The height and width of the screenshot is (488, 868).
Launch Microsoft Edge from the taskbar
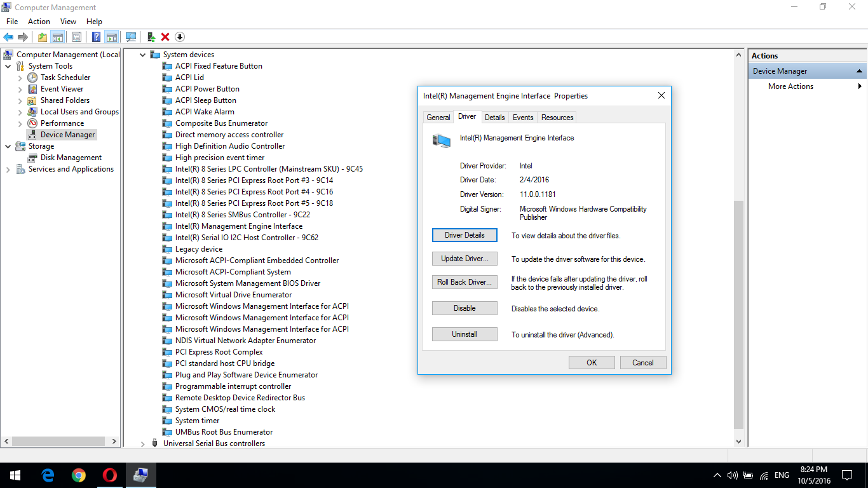click(x=47, y=475)
